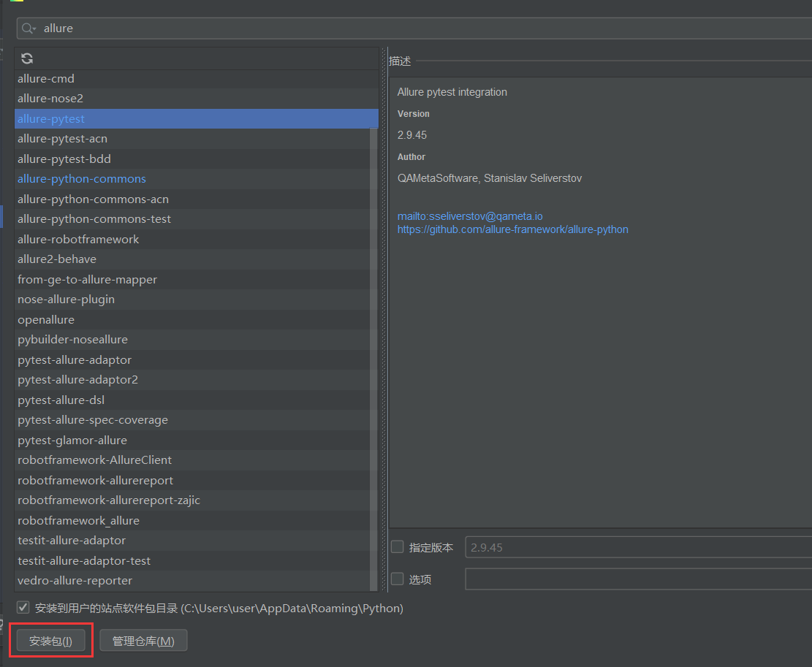This screenshot has width=812, height=667.
Task: Click the 管理仓库(M) button
Action: point(143,641)
